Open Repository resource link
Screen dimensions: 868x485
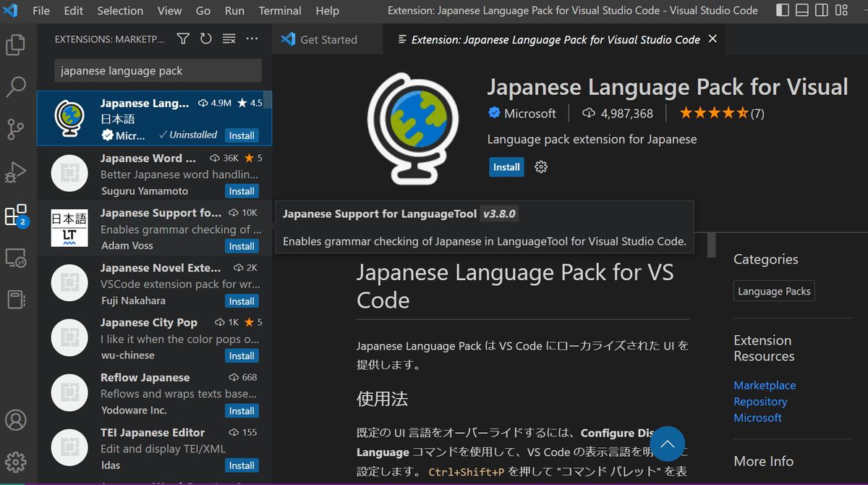point(760,402)
